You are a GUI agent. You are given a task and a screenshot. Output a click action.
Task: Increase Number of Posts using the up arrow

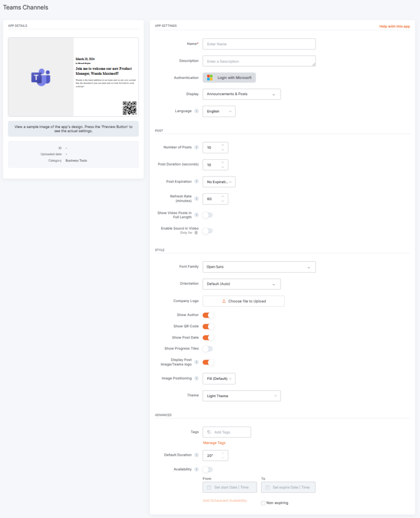[222, 145]
